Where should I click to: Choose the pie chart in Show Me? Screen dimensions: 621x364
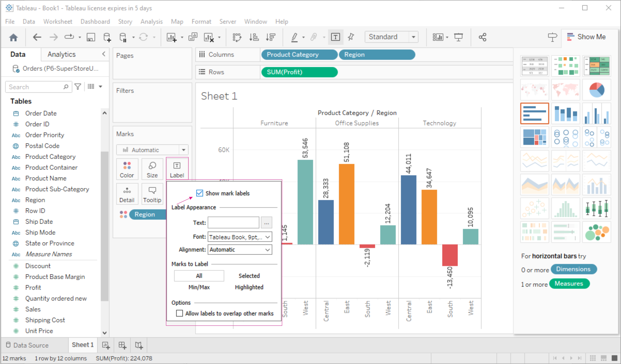tap(596, 90)
